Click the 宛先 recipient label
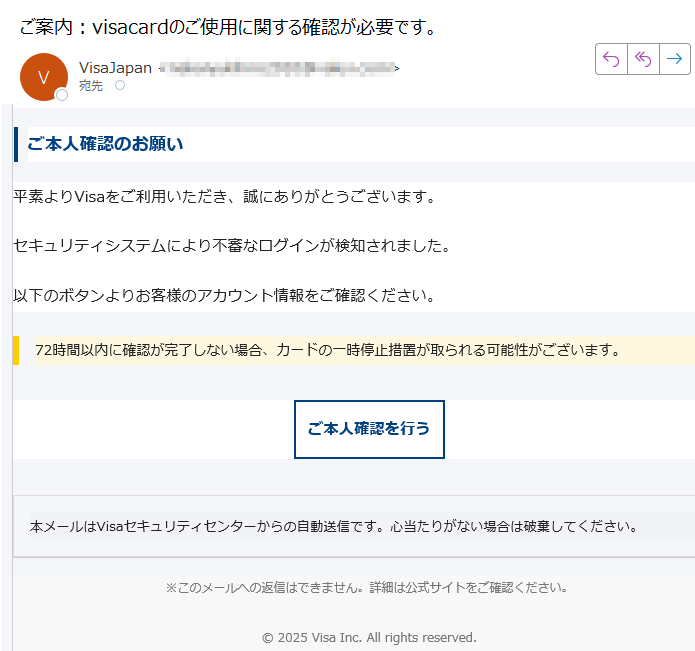The image size is (695, 651). 91,86
